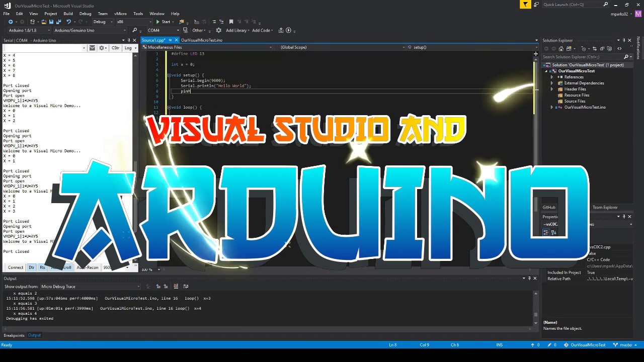Click the Navigate Backward arrow icon
Screen dimensions: 644x362
11,22
